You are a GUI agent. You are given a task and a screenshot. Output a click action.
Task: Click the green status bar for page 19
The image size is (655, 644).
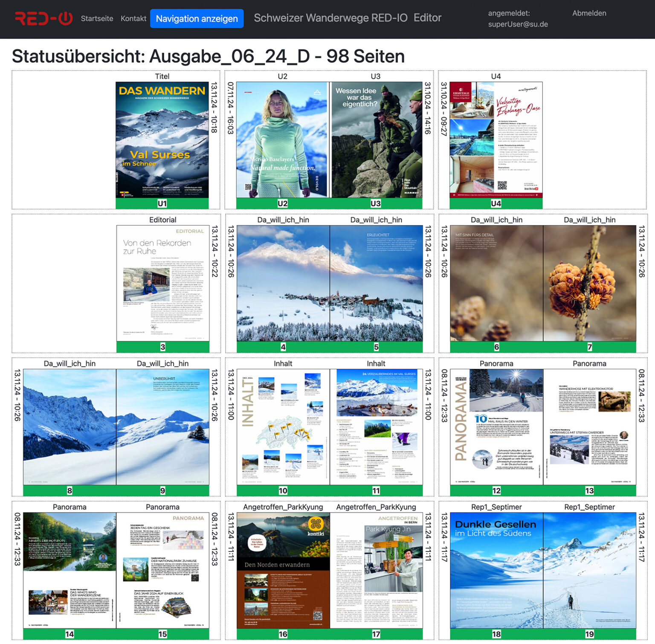tap(590, 634)
